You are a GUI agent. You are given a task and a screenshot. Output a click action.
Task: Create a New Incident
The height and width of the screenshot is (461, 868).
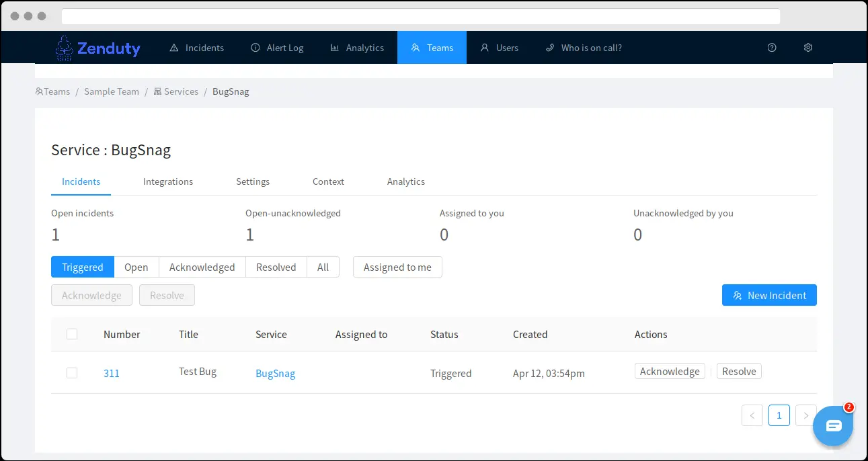pos(769,295)
